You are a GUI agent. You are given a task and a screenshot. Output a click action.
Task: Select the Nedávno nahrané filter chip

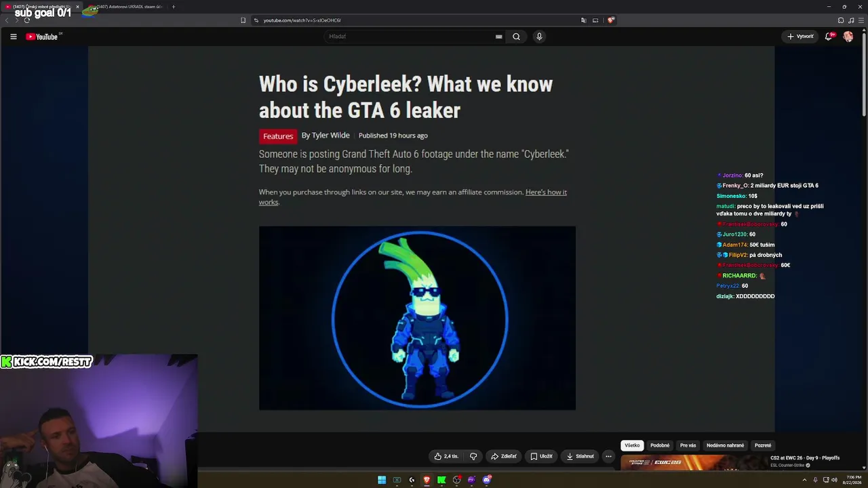click(x=726, y=445)
